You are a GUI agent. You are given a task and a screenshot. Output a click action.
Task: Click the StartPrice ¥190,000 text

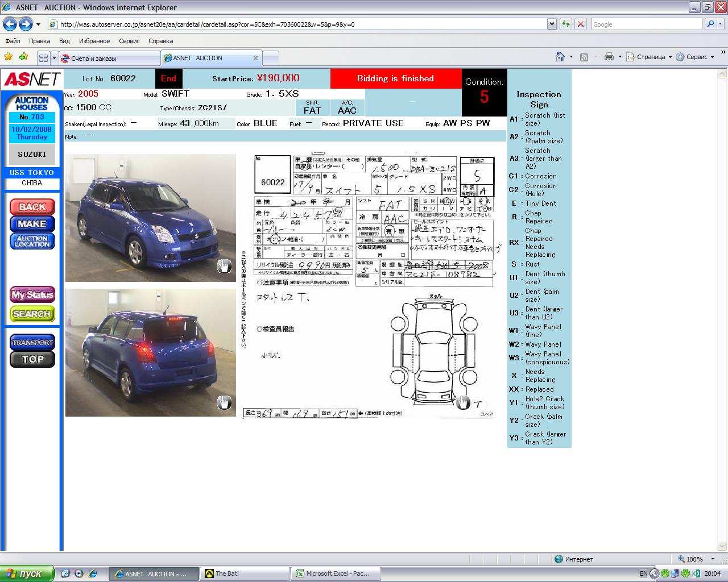pyautogui.click(x=255, y=78)
